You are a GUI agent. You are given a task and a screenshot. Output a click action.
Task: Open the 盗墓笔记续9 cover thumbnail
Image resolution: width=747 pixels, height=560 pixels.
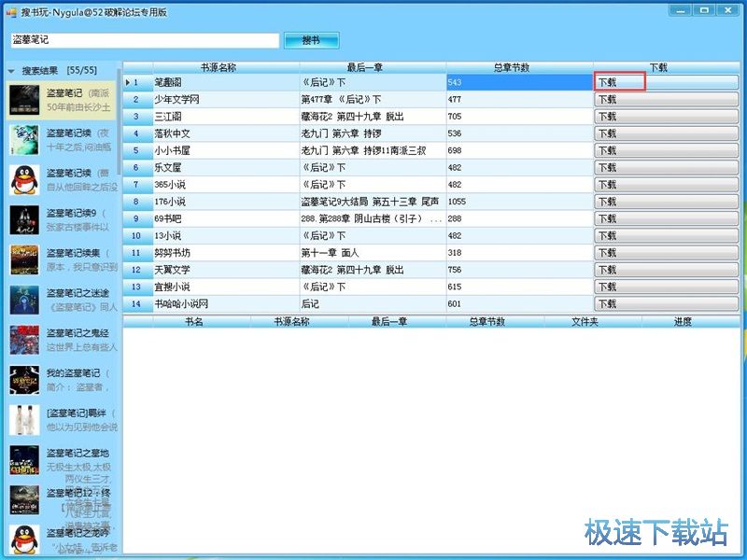(x=24, y=219)
